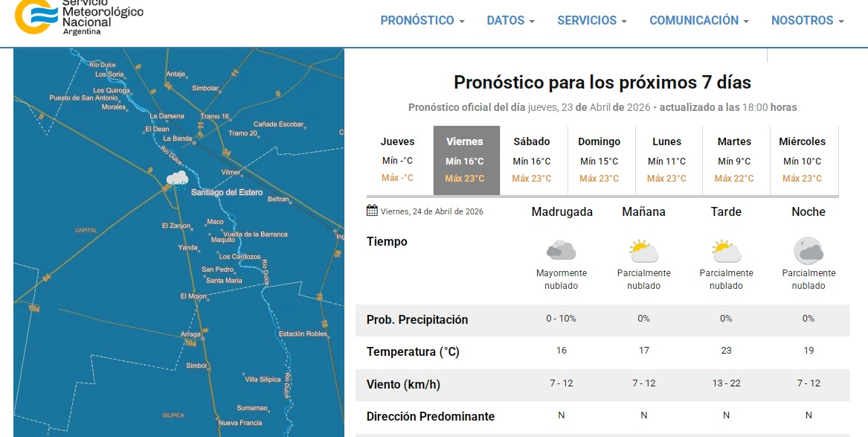Image resolution: width=868 pixels, height=437 pixels.
Task: Open the Comunicación menu
Action: [698, 21]
